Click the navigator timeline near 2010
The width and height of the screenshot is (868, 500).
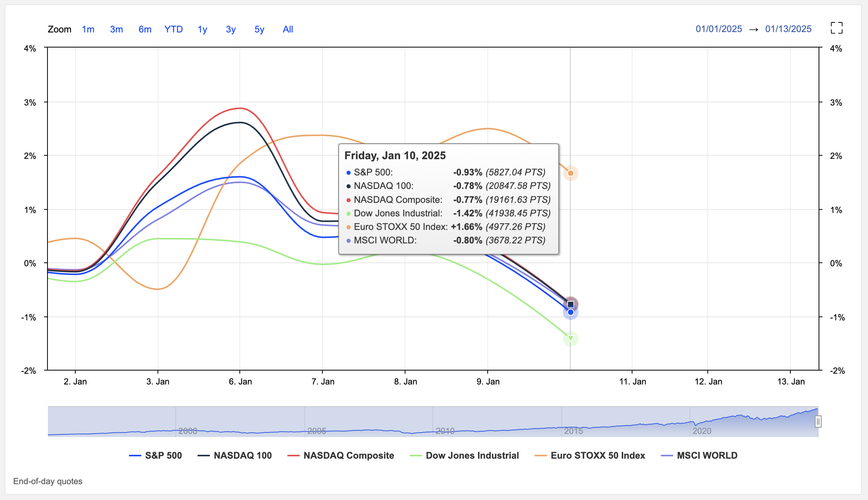click(445, 430)
